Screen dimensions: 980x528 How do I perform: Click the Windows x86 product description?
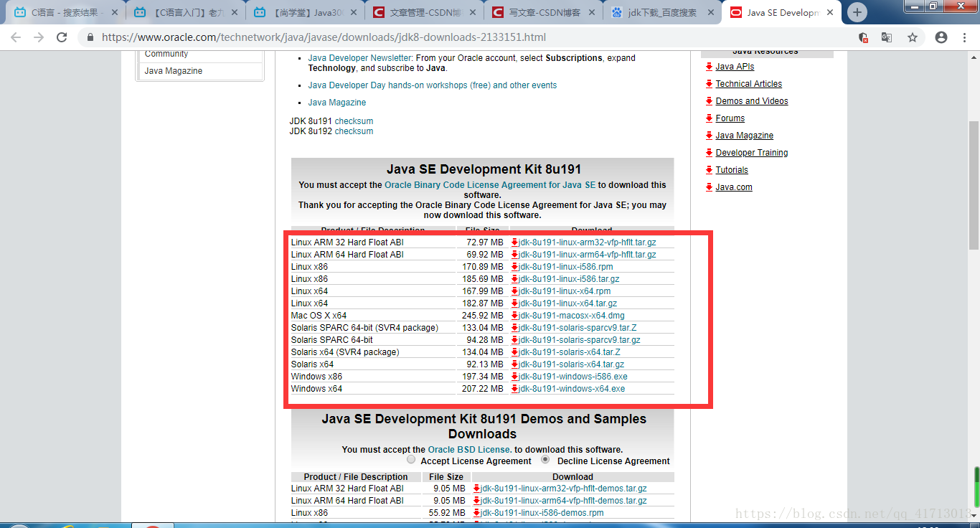(317, 377)
